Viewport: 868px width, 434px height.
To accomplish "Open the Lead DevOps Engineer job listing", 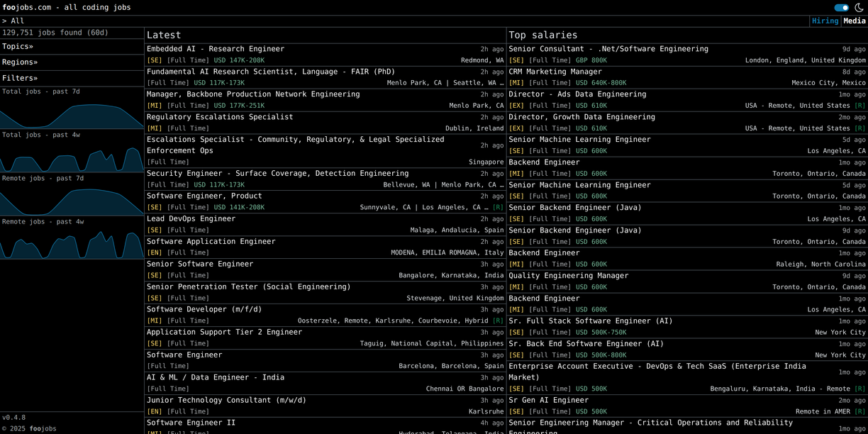I will coord(191,219).
